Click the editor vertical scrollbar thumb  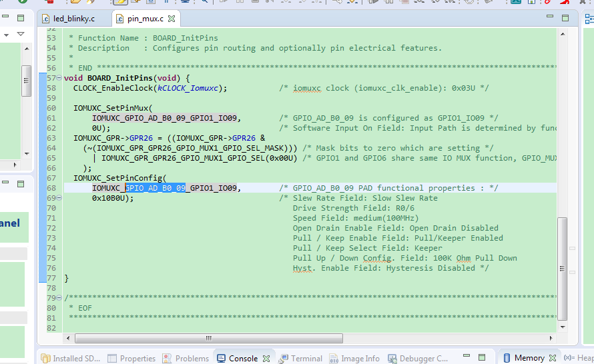(563, 269)
